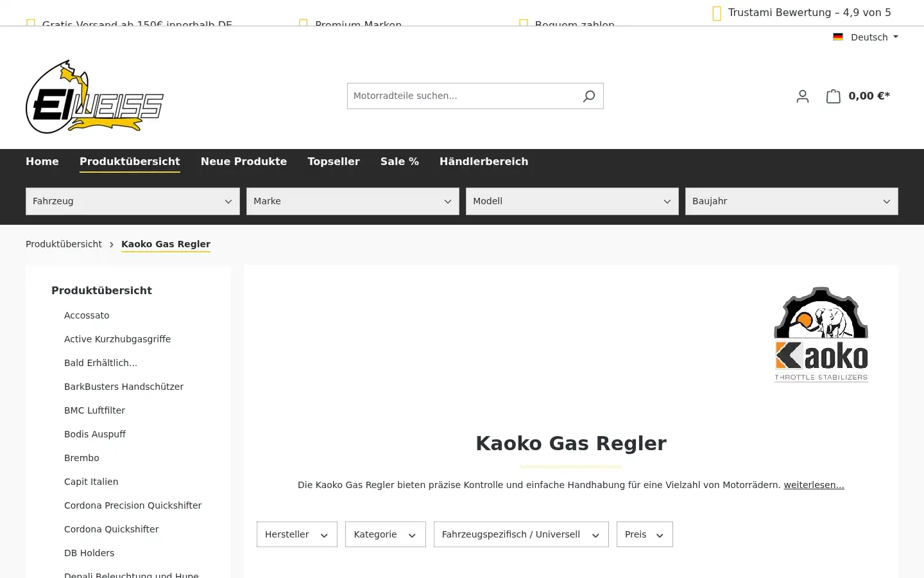The width and height of the screenshot is (924, 578).
Task: Open Active Kurzhubgasgriffe category
Action: tap(117, 339)
